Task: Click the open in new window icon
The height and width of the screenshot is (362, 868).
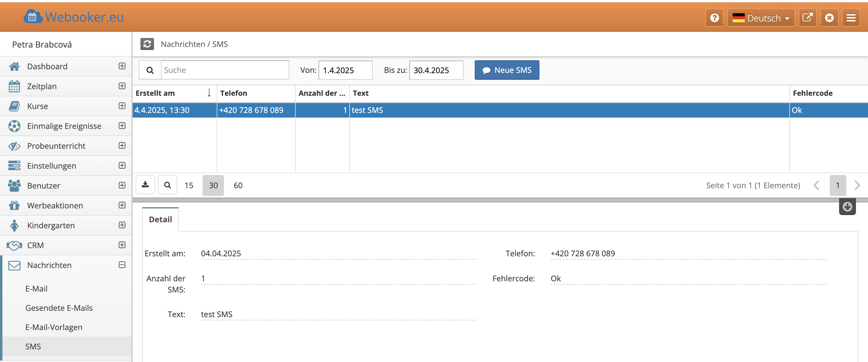Action: click(x=807, y=17)
